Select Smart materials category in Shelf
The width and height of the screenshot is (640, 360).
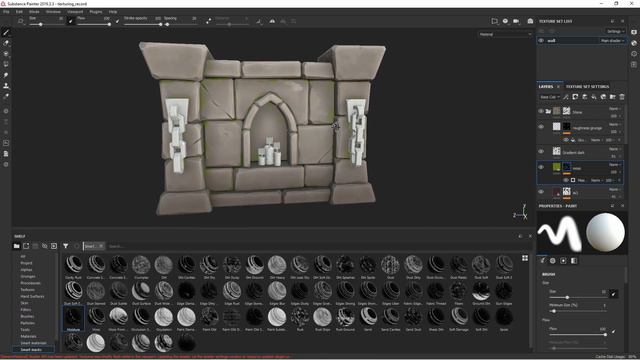(x=33, y=343)
